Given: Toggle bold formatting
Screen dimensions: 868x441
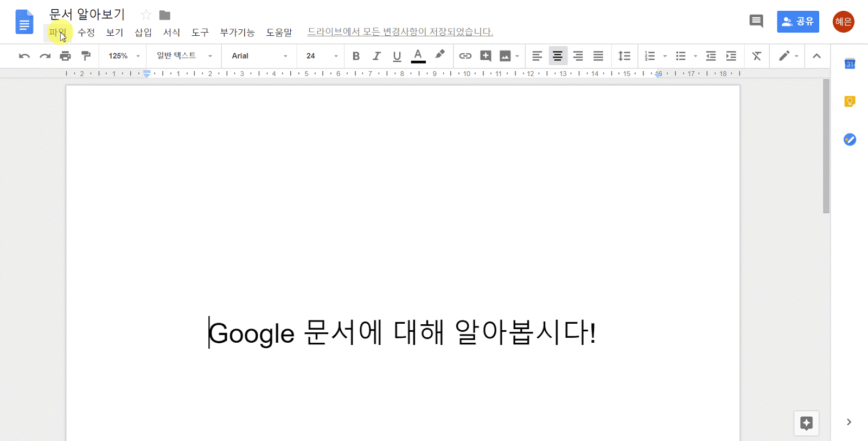Looking at the screenshot, I should tap(356, 56).
